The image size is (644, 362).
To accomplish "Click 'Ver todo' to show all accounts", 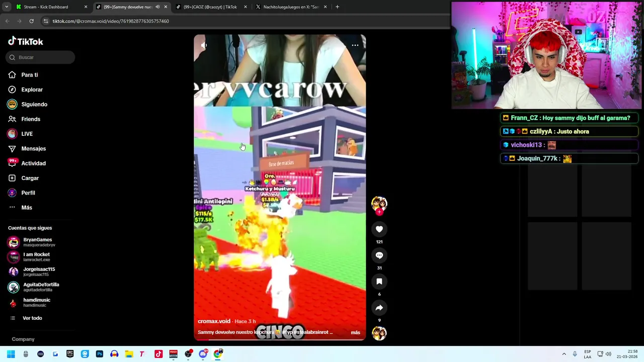I will pyautogui.click(x=32, y=318).
